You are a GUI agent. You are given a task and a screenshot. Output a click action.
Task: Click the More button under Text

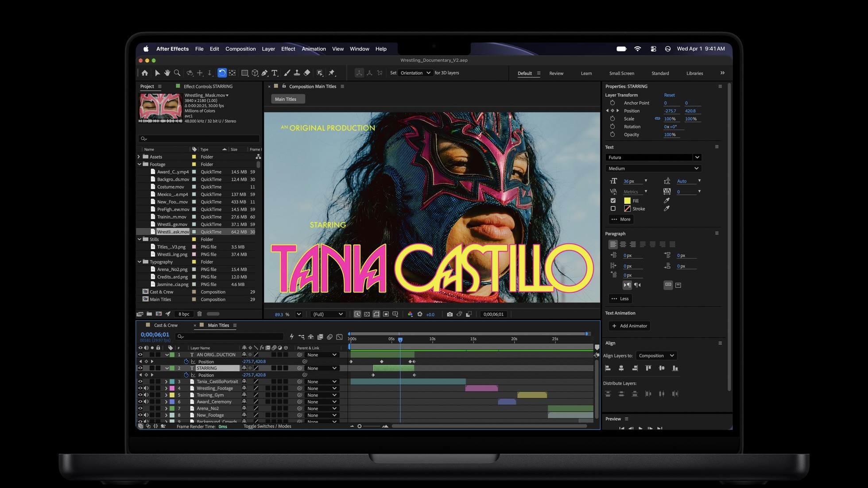click(x=621, y=219)
